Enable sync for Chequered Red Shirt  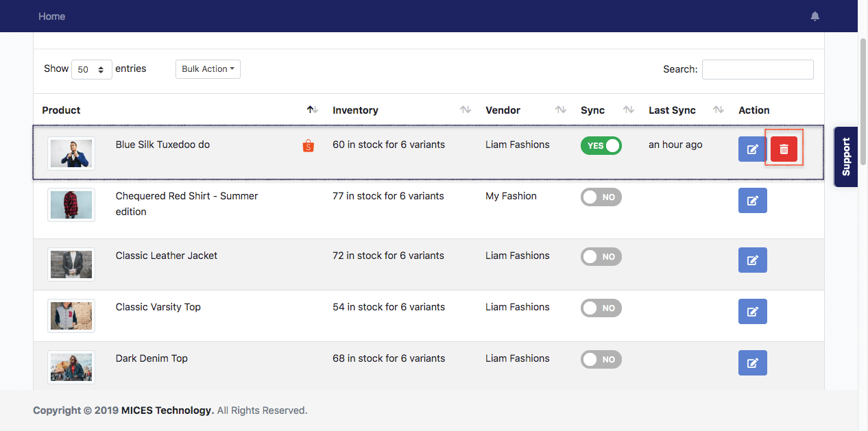point(601,197)
